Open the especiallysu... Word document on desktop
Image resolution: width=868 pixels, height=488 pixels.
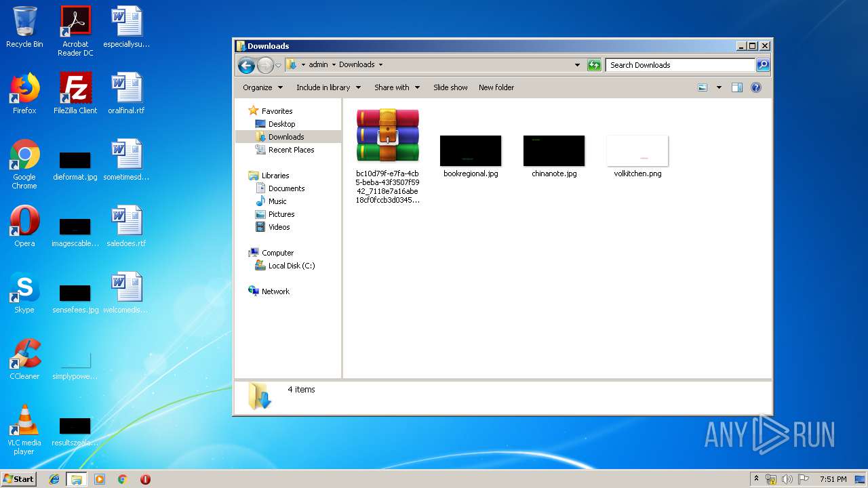[x=126, y=27]
